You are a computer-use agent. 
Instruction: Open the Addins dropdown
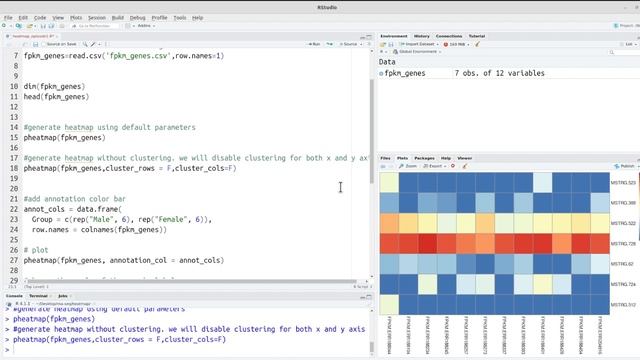pyautogui.click(x=146, y=26)
